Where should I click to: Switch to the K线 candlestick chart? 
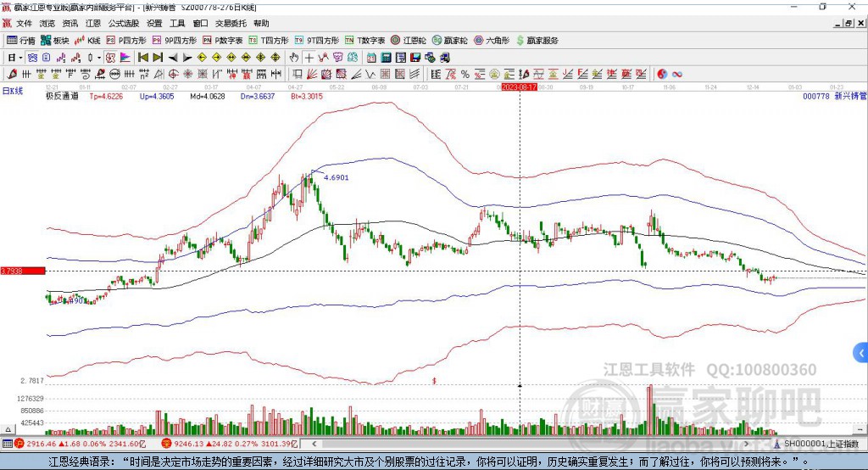tap(87, 41)
